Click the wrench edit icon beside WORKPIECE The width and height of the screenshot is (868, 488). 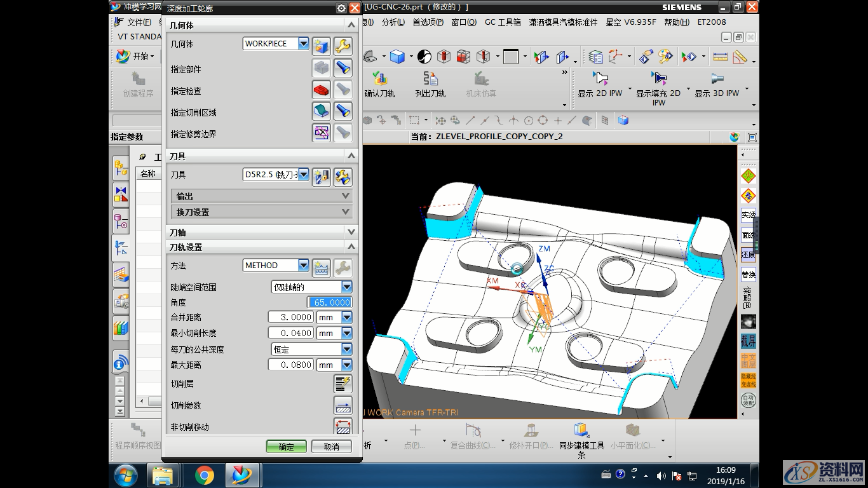tap(342, 46)
